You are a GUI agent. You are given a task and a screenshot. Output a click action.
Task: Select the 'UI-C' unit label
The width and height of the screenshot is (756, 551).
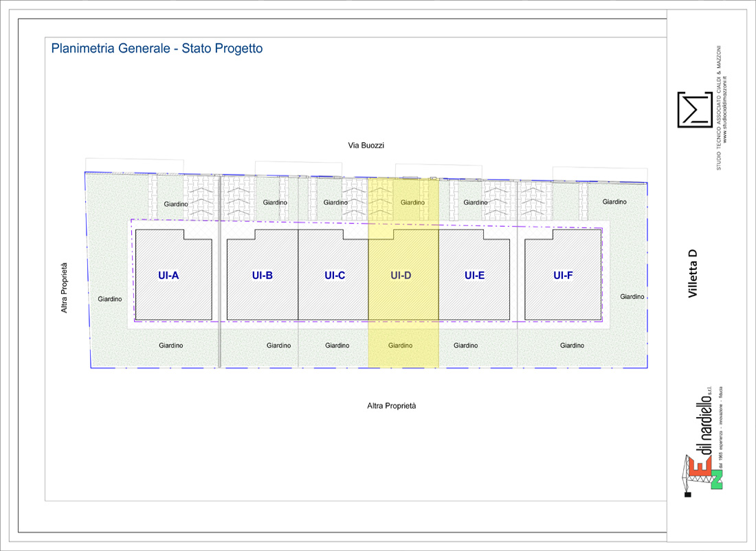[x=335, y=275]
